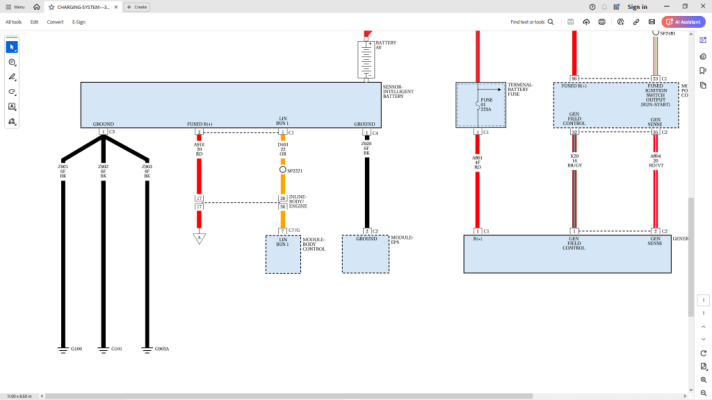Select the arrow selection tool
Screen dimensions: 712x400
(x=12, y=47)
